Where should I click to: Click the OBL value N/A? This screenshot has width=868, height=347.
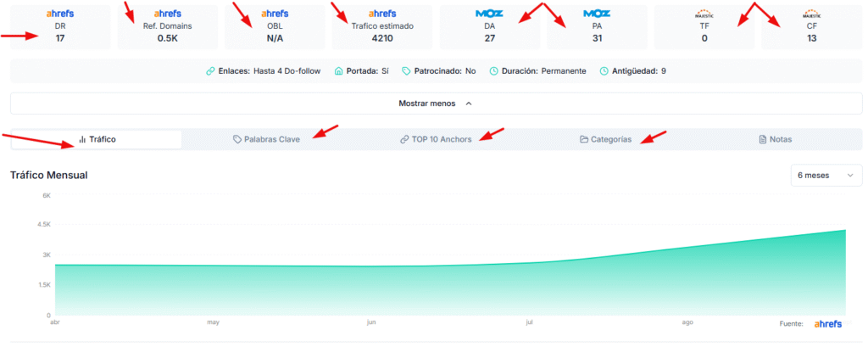coord(275,38)
